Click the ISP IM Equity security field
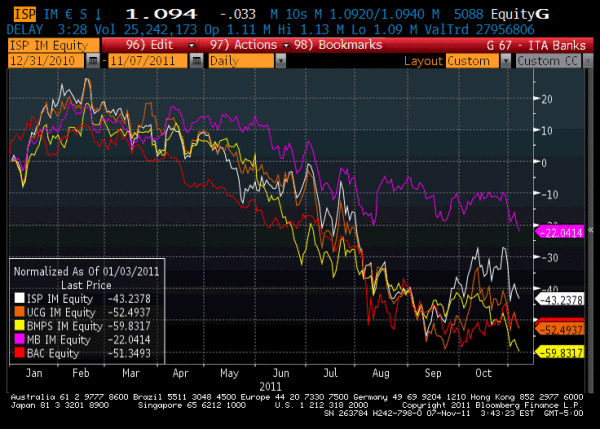 [x=54, y=46]
